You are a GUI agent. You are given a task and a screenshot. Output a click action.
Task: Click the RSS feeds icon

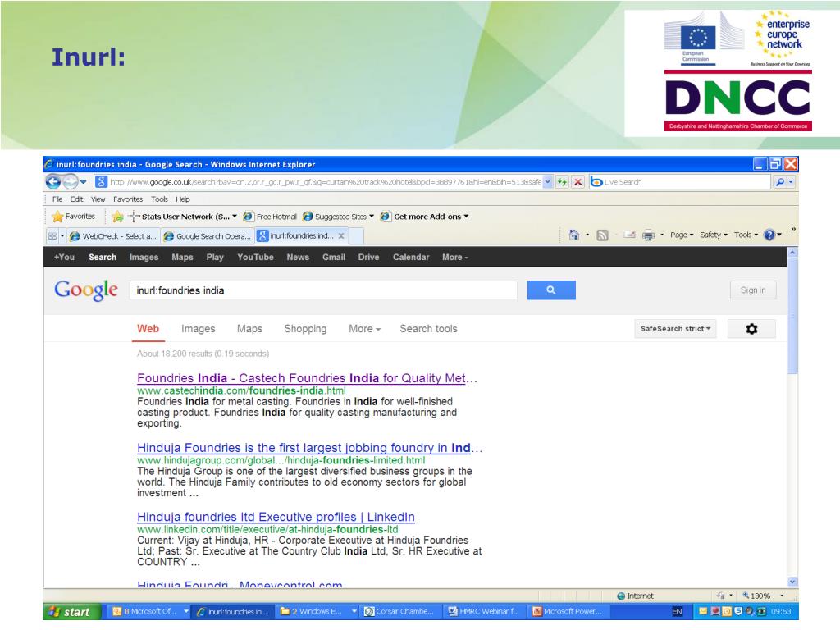603,235
